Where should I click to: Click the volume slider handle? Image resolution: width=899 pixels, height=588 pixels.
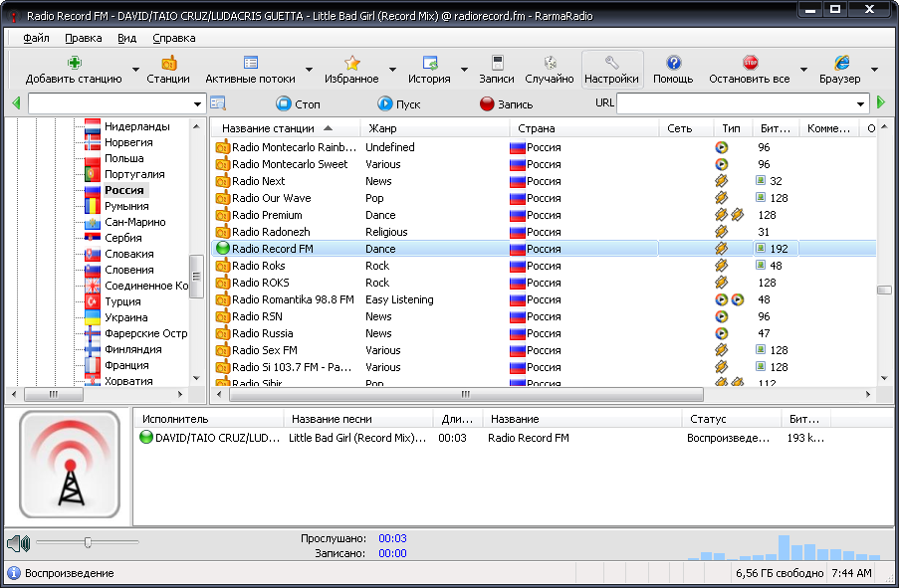89,542
